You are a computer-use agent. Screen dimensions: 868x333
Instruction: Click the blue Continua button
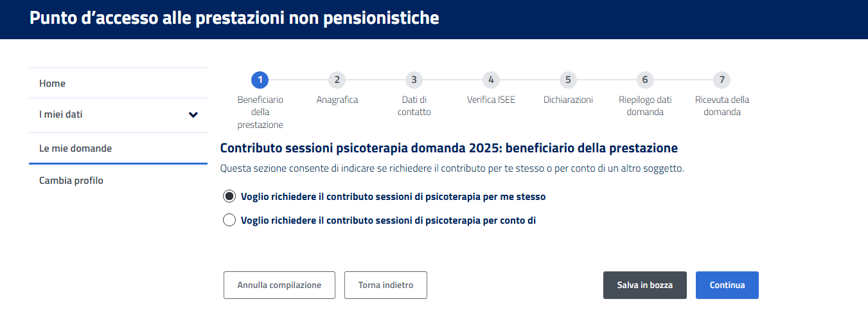727,285
